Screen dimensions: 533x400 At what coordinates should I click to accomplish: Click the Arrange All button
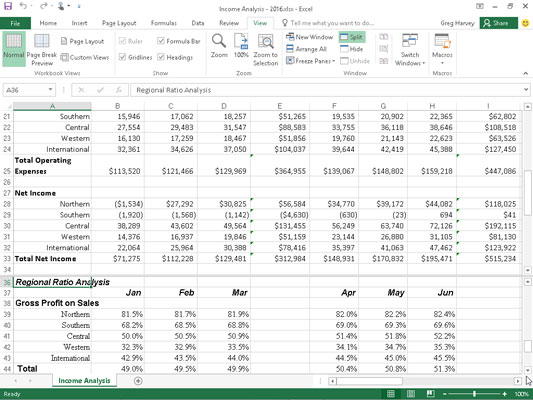(x=306, y=49)
